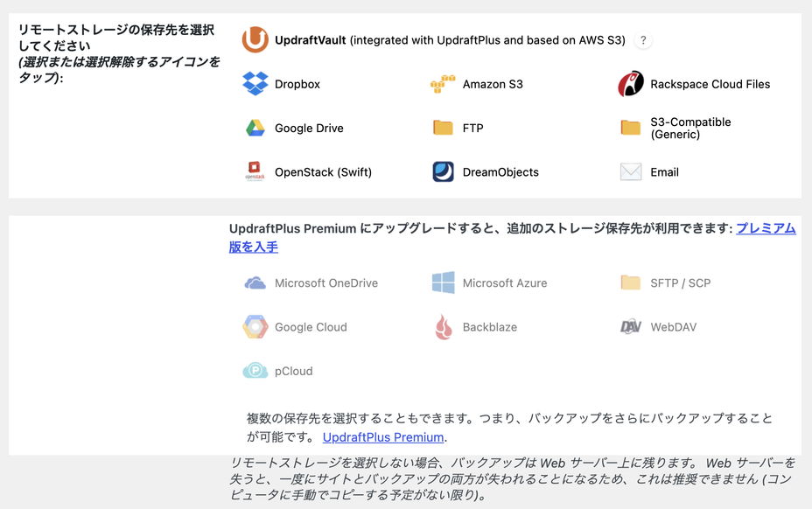Click the Microsoft OneDrive cloud icon

coord(255,283)
